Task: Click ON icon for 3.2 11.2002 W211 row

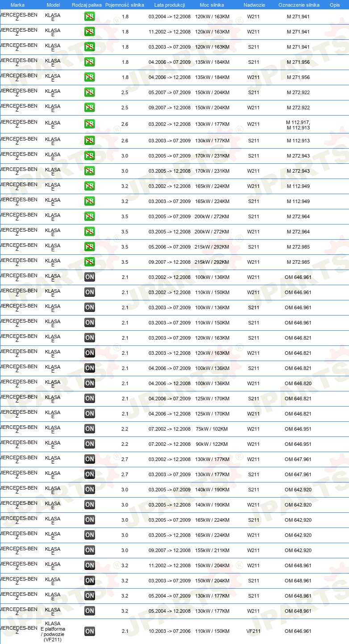Action: pos(90,566)
